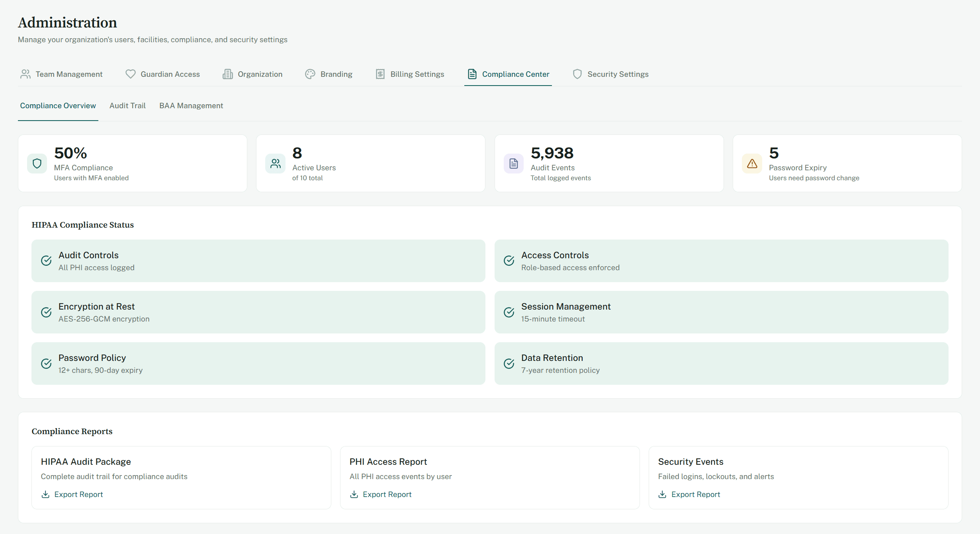
Task: Open the BAA Management sub-tab
Action: tap(191, 105)
